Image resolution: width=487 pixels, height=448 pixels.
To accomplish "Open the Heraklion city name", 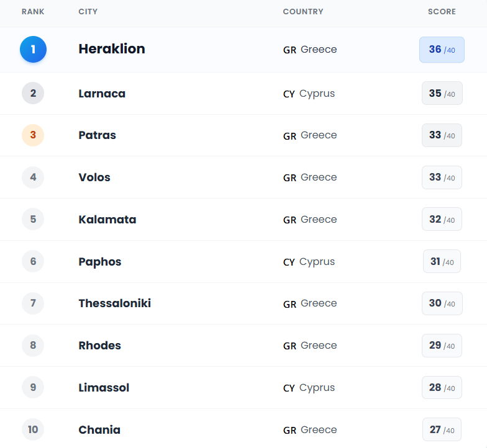I will click(112, 49).
